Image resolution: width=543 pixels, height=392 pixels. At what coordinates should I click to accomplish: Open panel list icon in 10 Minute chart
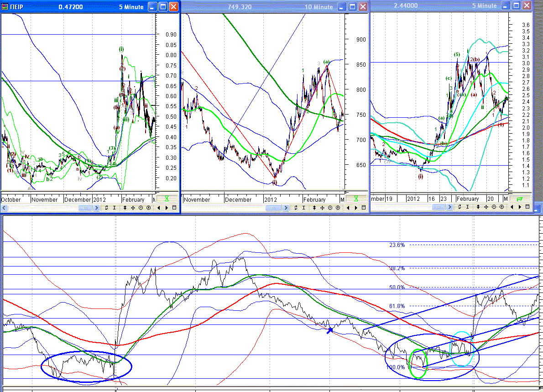[x=364, y=208]
